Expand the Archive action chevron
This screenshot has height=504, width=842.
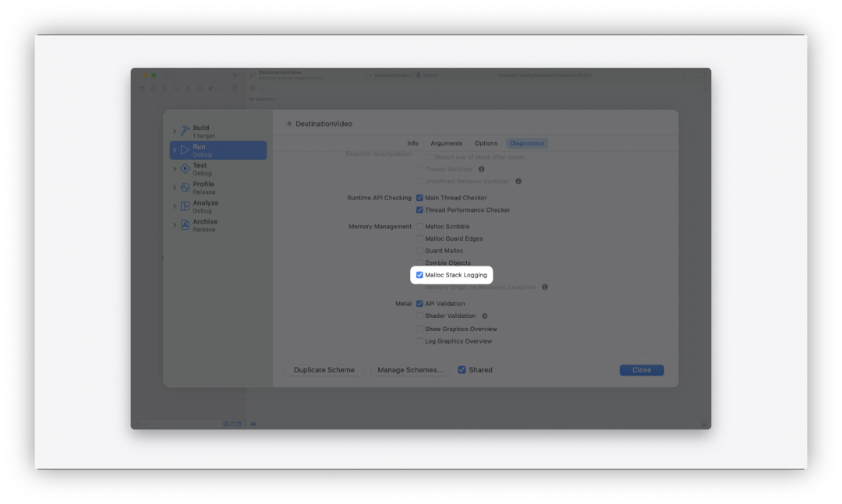(x=175, y=225)
